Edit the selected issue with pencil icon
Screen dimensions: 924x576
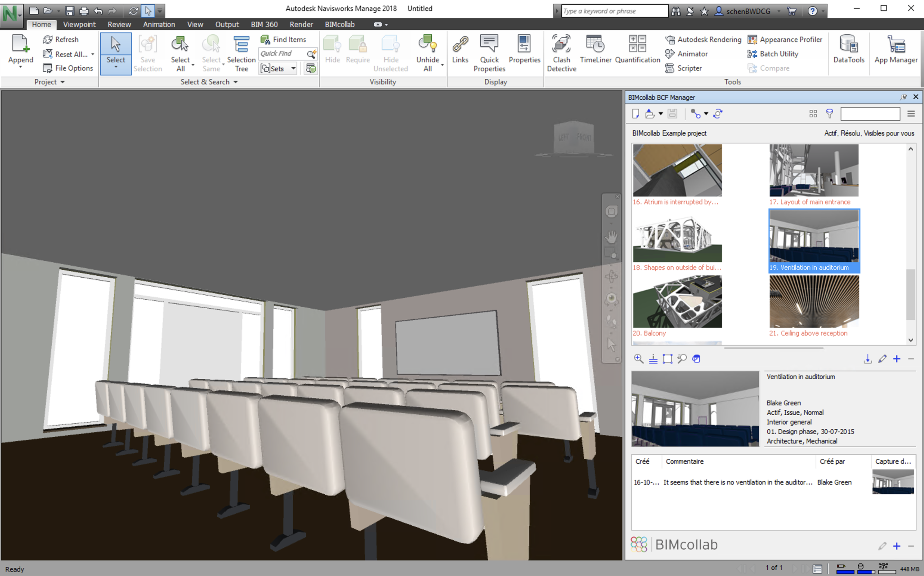point(882,358)
